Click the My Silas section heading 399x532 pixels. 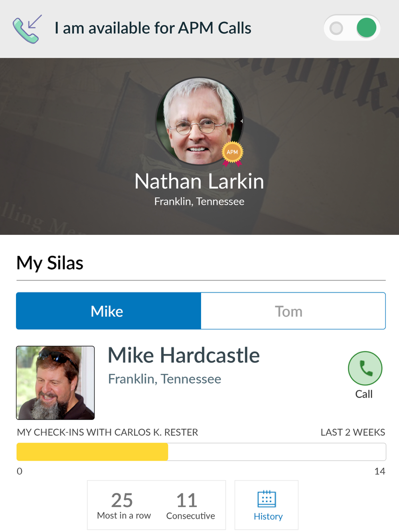point(50,263)
